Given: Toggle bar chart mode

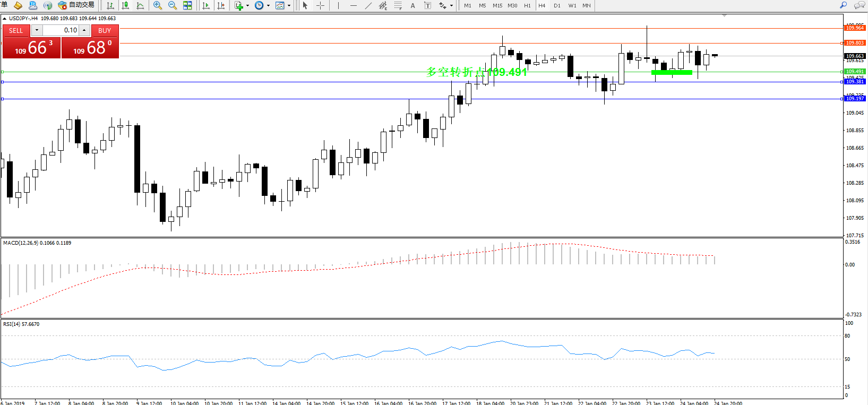Looking at the screenshot, I should [x=110, y=5].
